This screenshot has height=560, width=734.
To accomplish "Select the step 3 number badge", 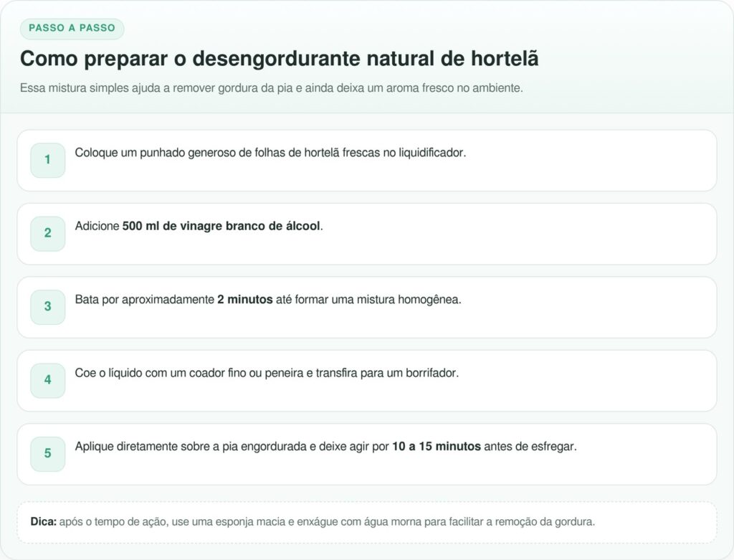I will pos(47,306).
